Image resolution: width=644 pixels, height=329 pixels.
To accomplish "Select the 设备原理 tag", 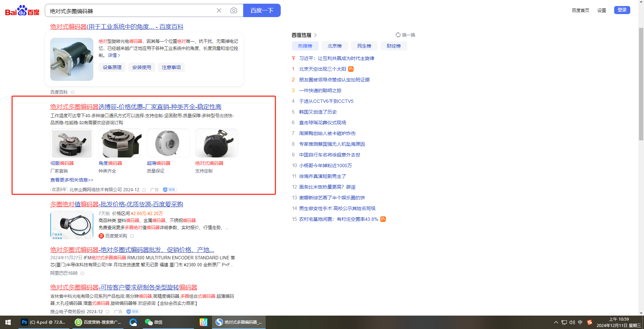I will click(x=112, y=67).
